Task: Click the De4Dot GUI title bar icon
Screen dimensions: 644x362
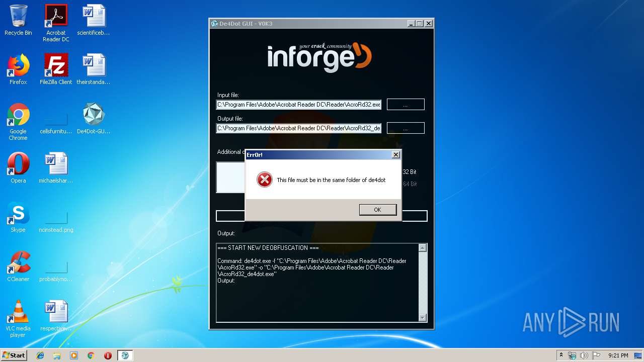Action: (214, 24)
